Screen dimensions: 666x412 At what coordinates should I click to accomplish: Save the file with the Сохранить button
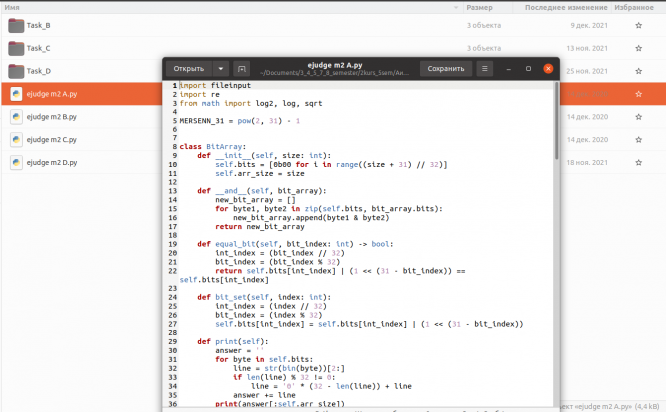[x=445, y=69]
